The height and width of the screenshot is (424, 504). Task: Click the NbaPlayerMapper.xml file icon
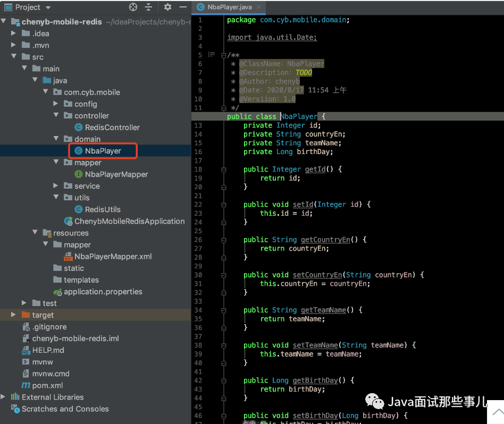coord(68,256)
